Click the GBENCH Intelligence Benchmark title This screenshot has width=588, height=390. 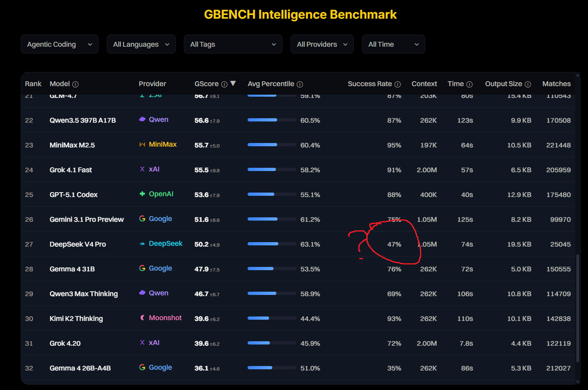(x=300, y=15)
